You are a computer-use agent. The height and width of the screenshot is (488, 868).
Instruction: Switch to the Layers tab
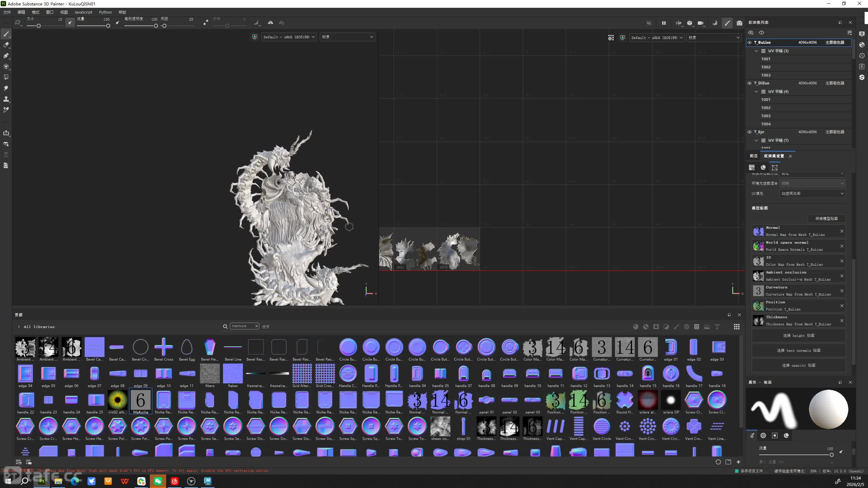coord(753,156)
